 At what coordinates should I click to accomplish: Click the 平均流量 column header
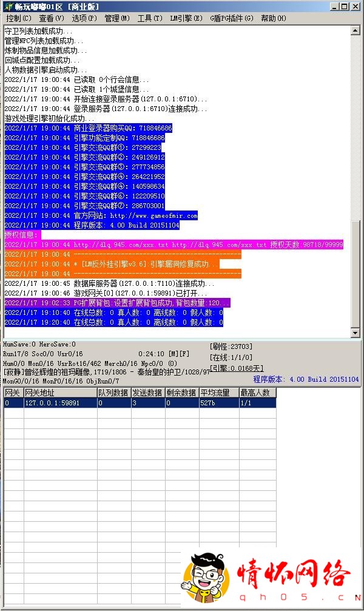click(x=219, y=393)
